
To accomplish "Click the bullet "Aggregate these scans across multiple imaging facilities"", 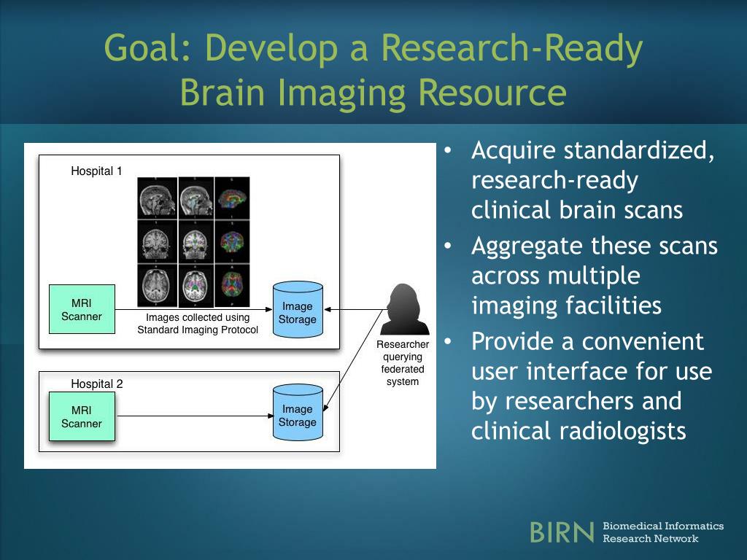I will 594,276.
